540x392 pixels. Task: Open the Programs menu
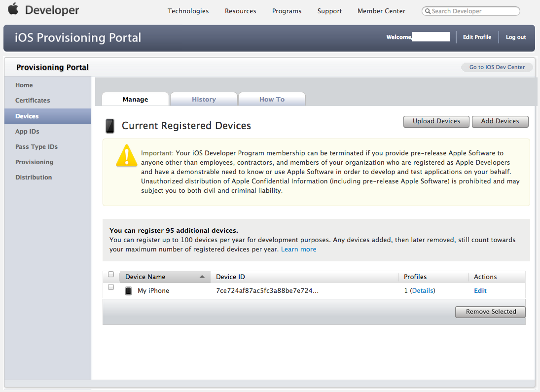[287, 11]
